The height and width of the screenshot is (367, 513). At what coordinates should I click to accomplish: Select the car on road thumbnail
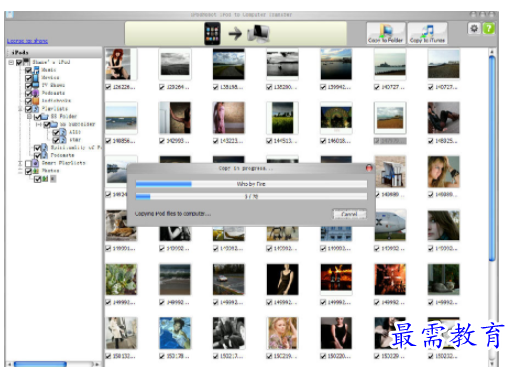(x=229, y=279)
